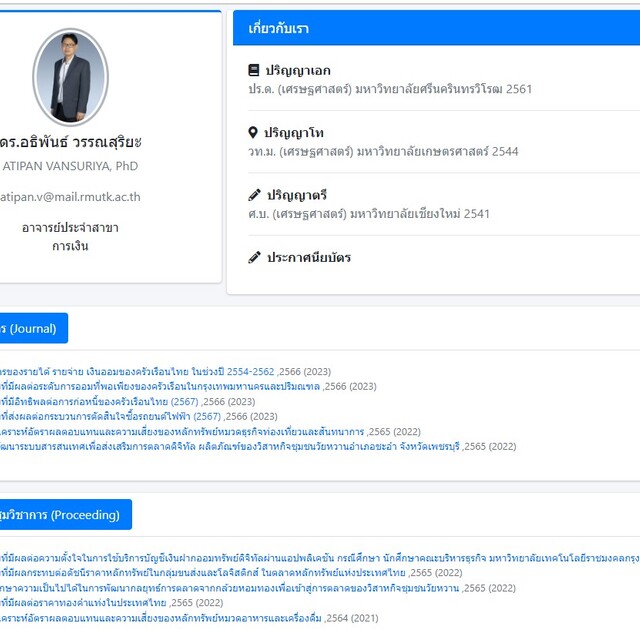Viewport: 640px width, 640px height.
Task: Click the atipan.v@mail.rmutk.ac.th email address
Action: [x=70, y=197]
